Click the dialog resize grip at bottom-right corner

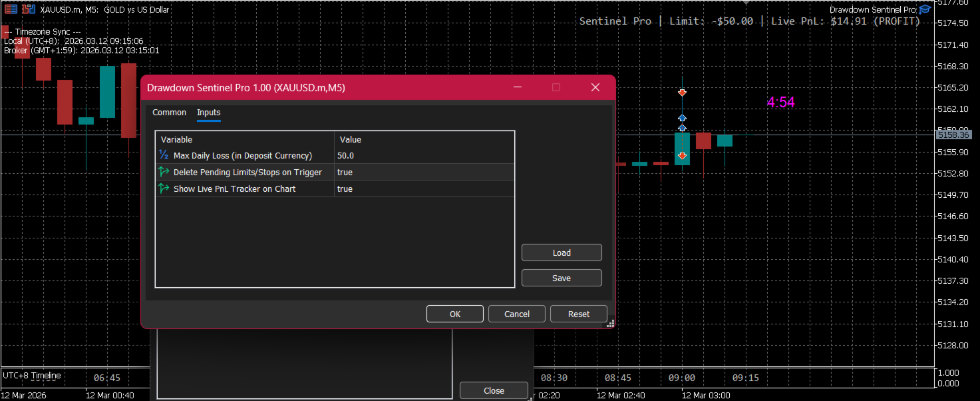pyautogui.click(x=610, y=324)
